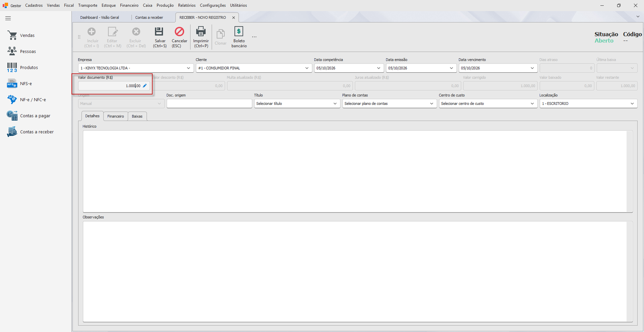Screen dimensions: 644x332
Task: Switch to the Dashboard - Visão Geral tab
Action: pos(99,18)
